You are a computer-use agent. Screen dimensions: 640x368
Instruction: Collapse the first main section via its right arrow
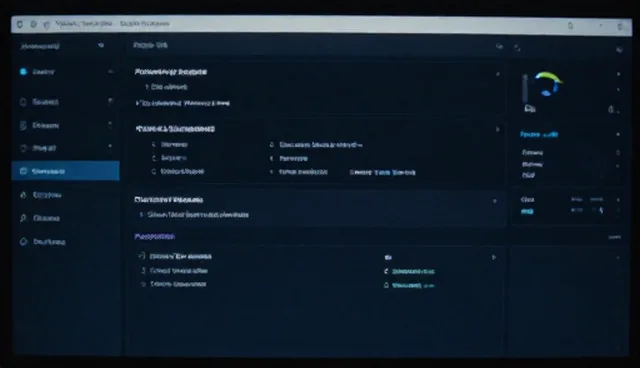498,74
